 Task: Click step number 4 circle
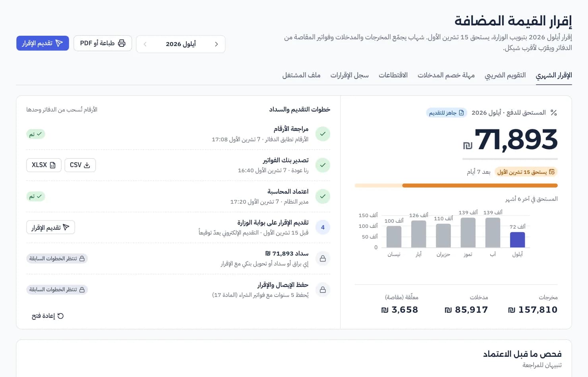coord(323,227)
